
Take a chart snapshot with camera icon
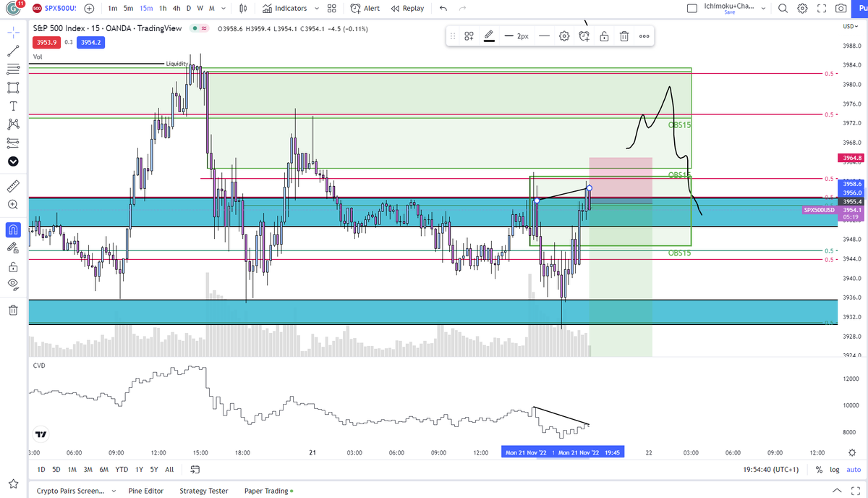840,9
